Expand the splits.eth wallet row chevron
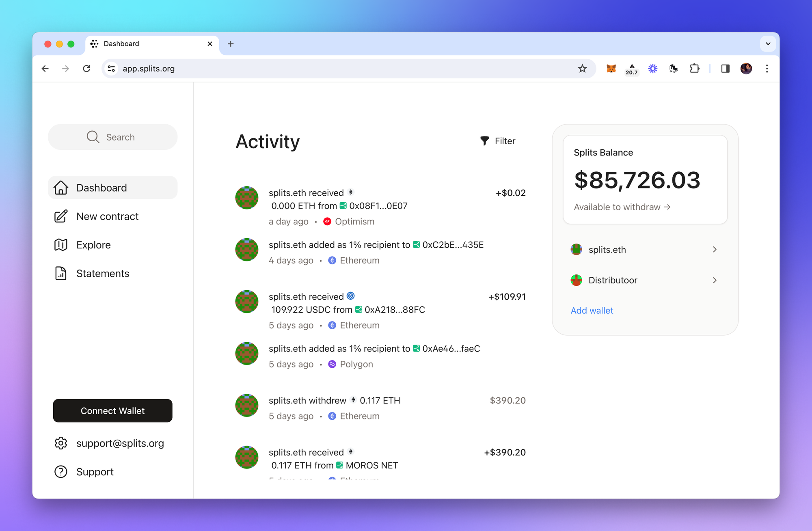Viewport: 812px width, 531px height. pos(715,249)
